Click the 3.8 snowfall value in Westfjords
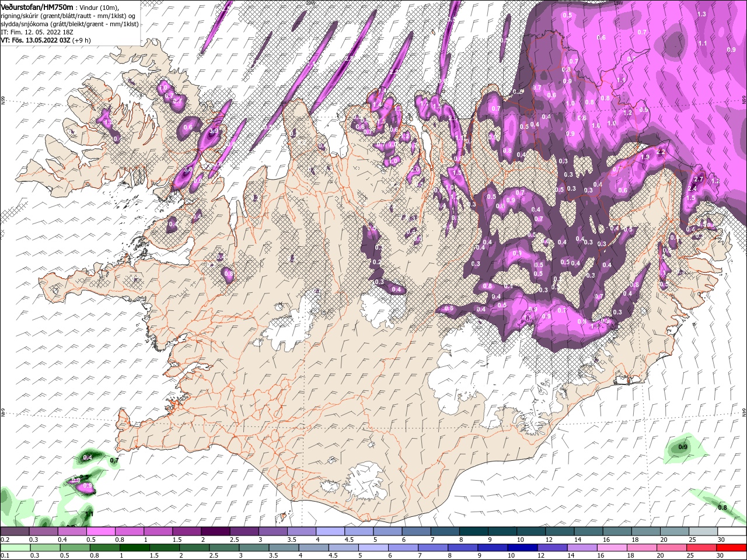The width and height of the screenshot is (747, 560). tap(188, 170)
